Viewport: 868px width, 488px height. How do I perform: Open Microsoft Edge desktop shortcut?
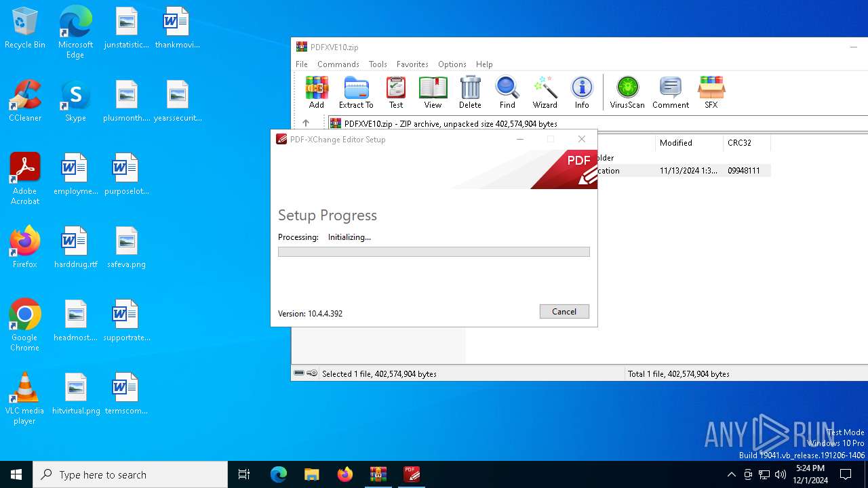click(x=75, y=33)
